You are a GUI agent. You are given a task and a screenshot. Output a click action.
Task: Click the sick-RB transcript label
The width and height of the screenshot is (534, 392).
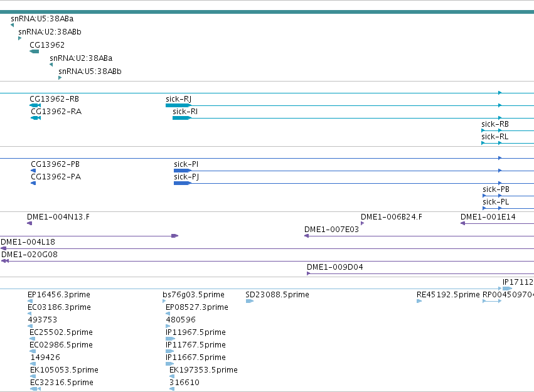495,124
